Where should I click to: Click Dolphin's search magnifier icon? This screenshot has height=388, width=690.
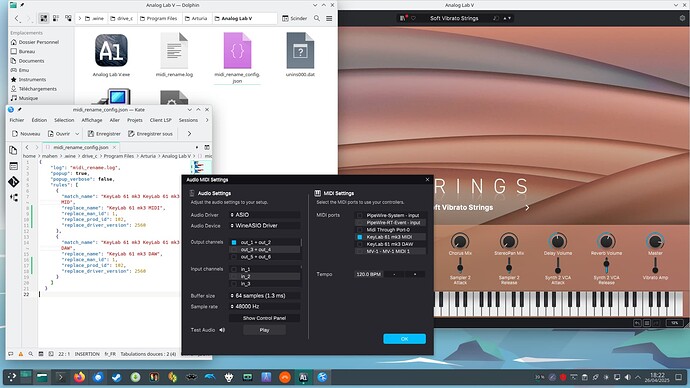coord(317,18)
